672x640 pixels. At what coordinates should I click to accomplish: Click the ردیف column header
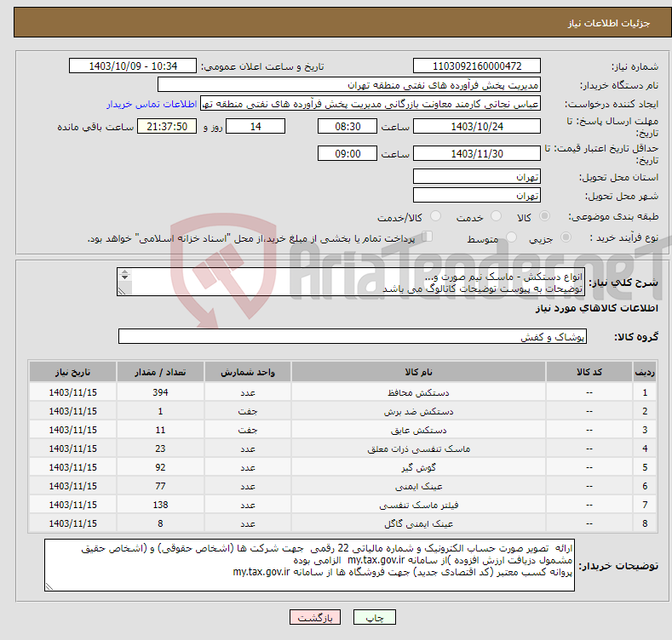pyautogui.click(x=645, y=372)
